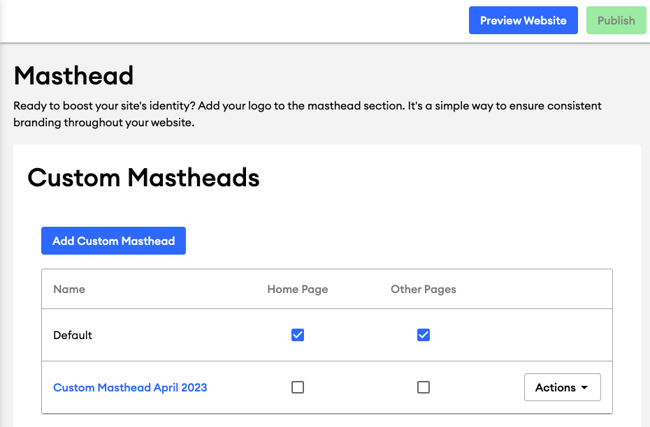
Task: Click the Other Pages column header
Action: [x=423, y=289]
